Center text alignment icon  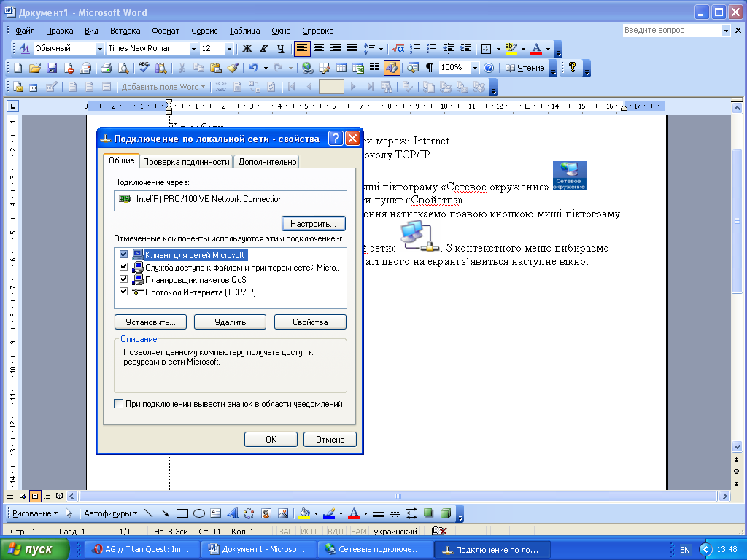[319, 49]
